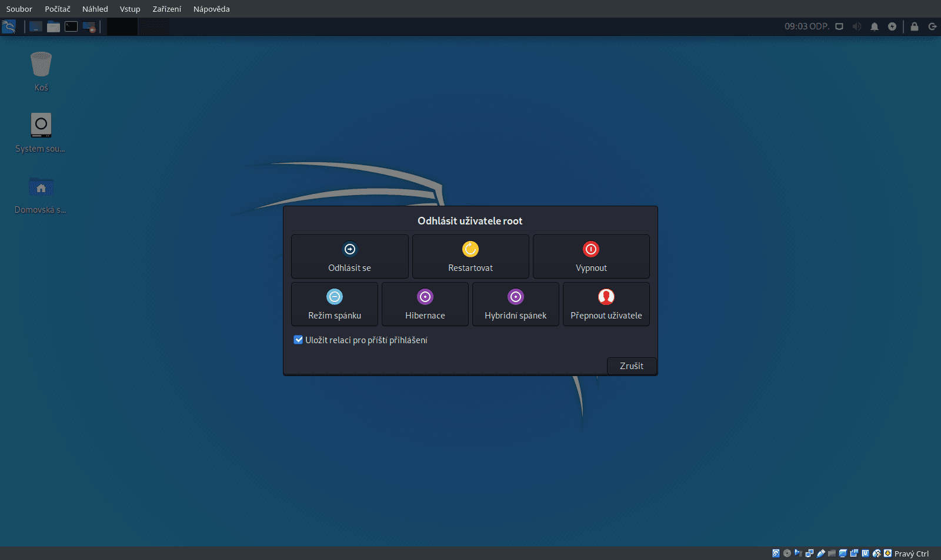The image size is (941, 560).
Task: Click the VirtualBox USB status icon
Action: point(820,553)
